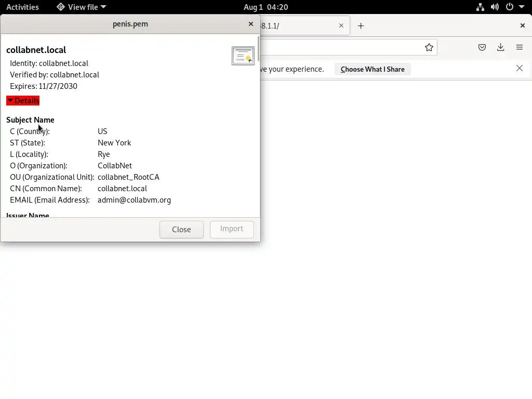Close the browser window
Screen dimensions: 532x399
coord(523,26)
